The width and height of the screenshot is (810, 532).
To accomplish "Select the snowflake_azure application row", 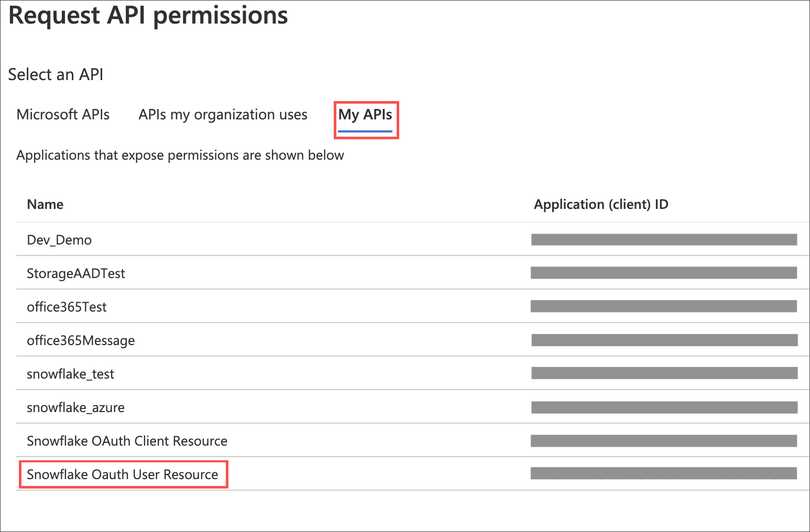I will click(75, 407).
